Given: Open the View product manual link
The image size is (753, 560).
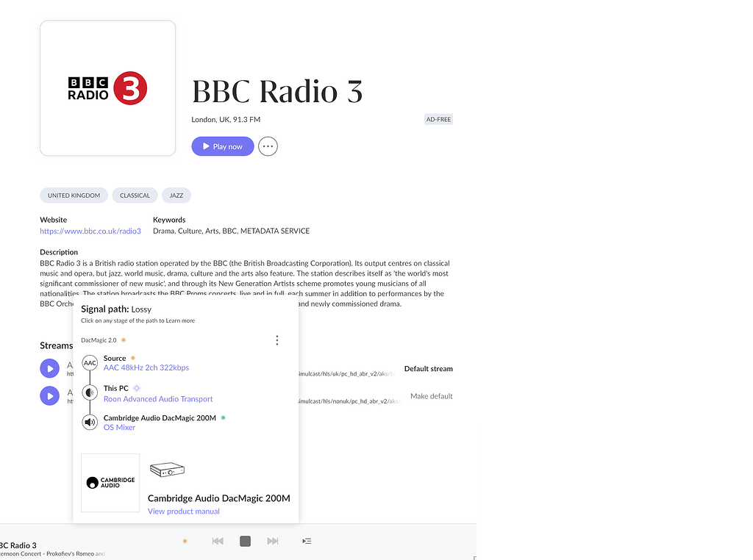Looking at the screenshot, I should 184,511.
